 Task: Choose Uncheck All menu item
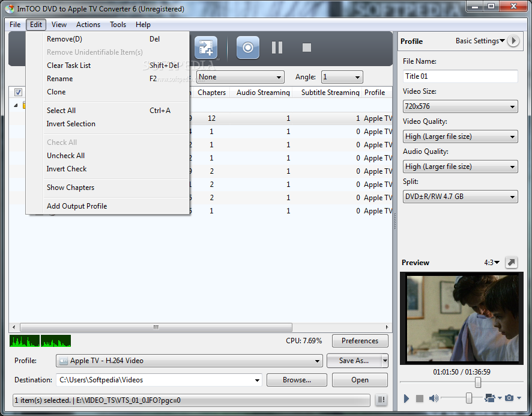107,156
